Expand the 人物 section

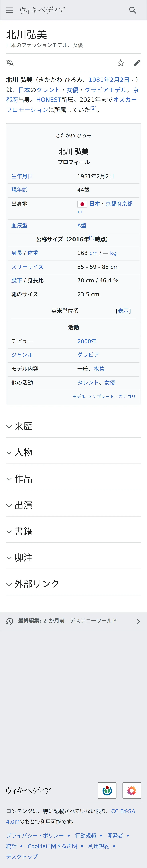pyautogui.click(x=73, y=452)
